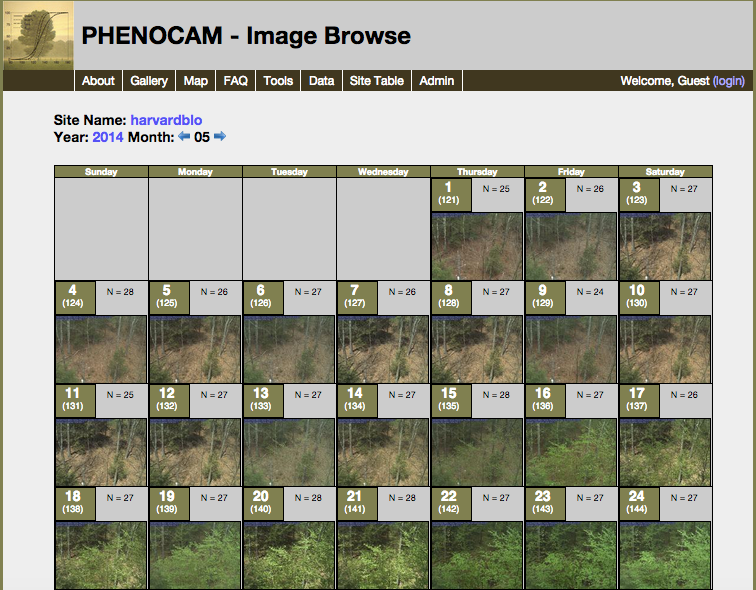756x590 pixels.
Task: Click the day 17 (137) date box
Action: [x=639, y=401]
